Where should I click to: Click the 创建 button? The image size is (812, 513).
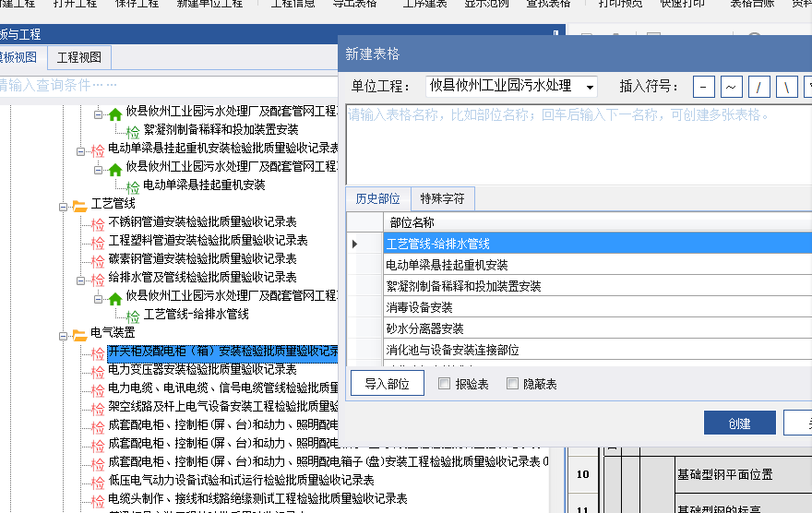tap(739, 423)
